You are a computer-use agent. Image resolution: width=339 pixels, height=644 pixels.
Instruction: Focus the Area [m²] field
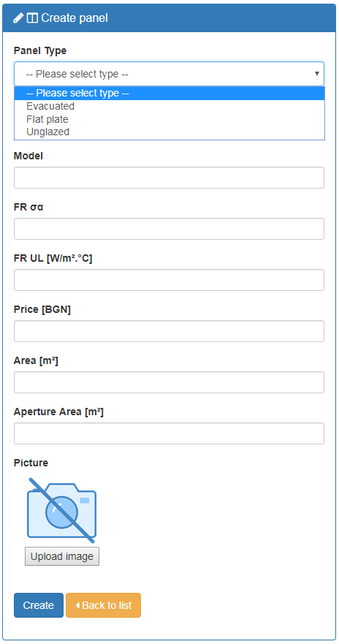(x=169, y=382)
